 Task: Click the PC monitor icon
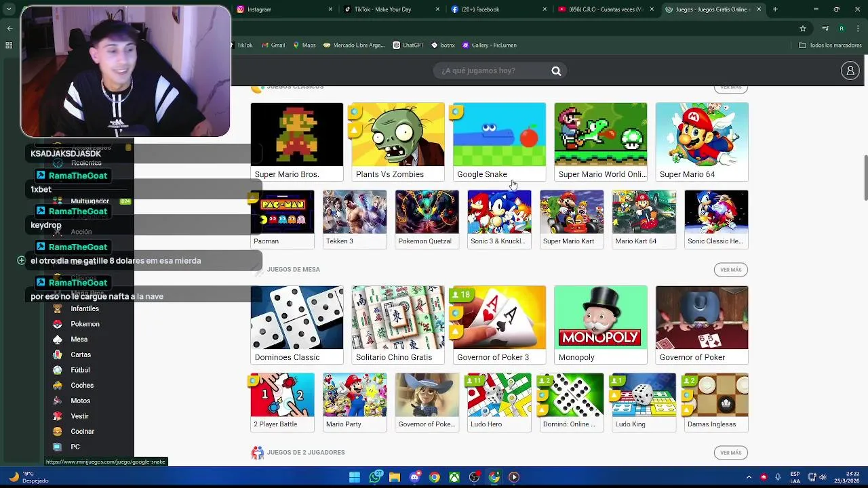[x=58, y=447]
